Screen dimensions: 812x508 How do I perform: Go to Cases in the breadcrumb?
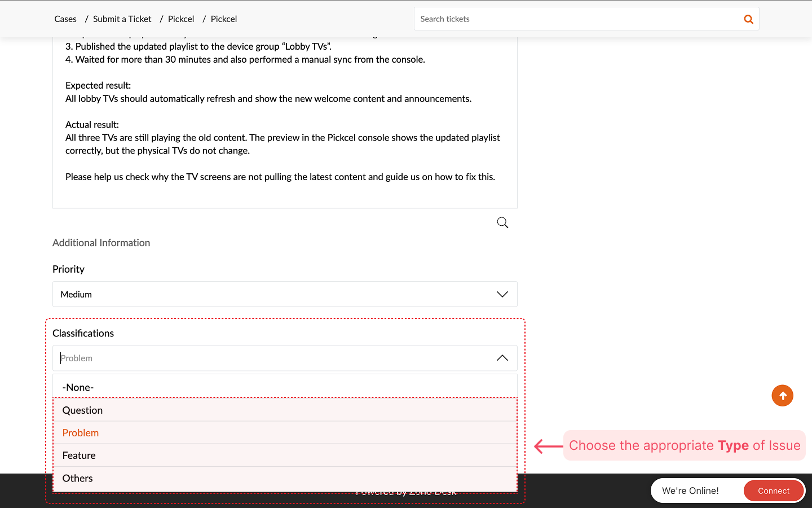(x=65, y=19)
